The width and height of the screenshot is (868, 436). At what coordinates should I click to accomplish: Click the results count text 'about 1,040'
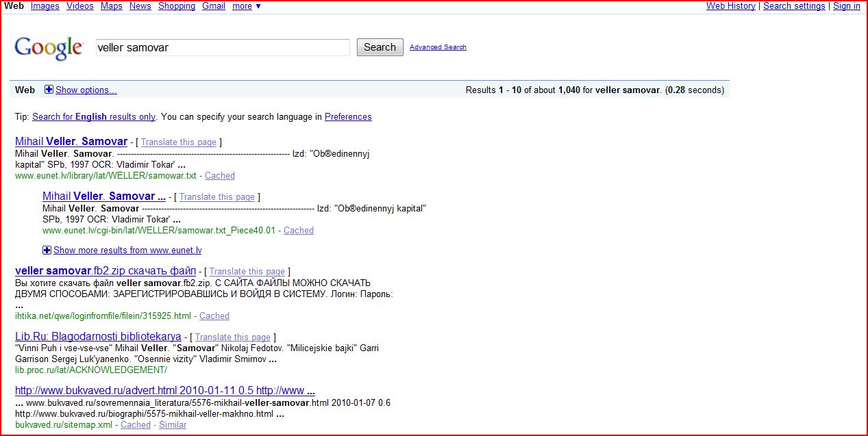557,90
